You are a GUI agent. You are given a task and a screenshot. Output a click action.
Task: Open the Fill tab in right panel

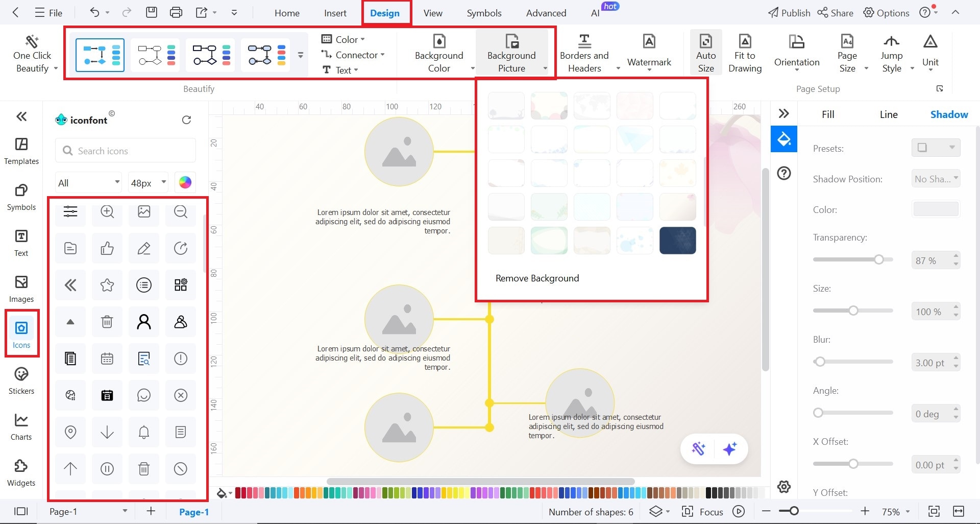(x=828, y=114)
